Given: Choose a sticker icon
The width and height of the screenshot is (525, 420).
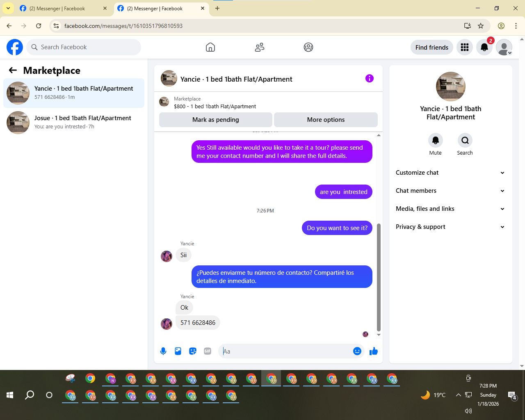Looking at the screenshot, I should pos(193,351).
